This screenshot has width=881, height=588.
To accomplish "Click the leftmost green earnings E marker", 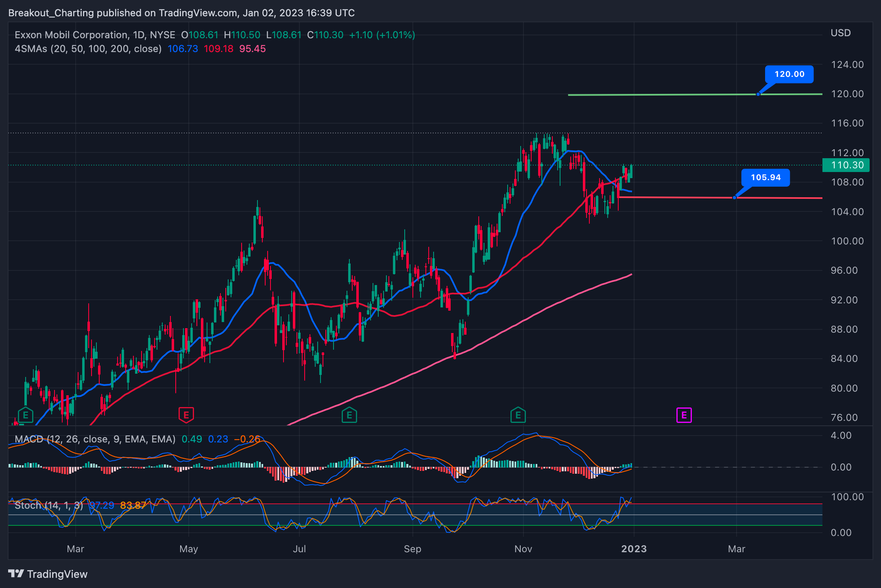I will pos(26,415).
